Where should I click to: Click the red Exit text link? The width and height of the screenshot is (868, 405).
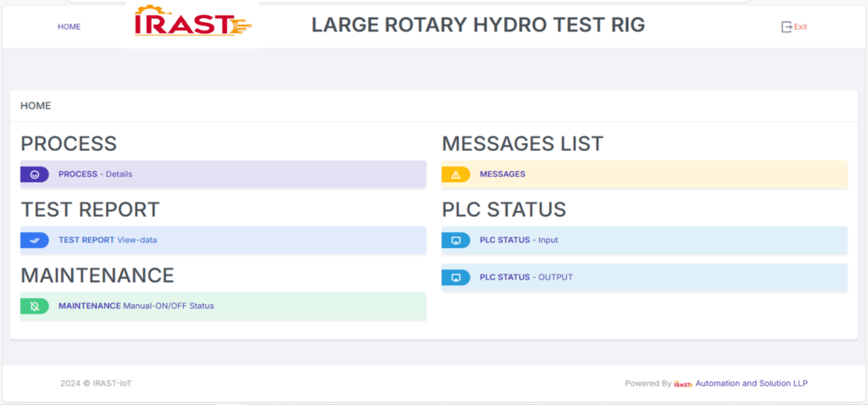800,26
